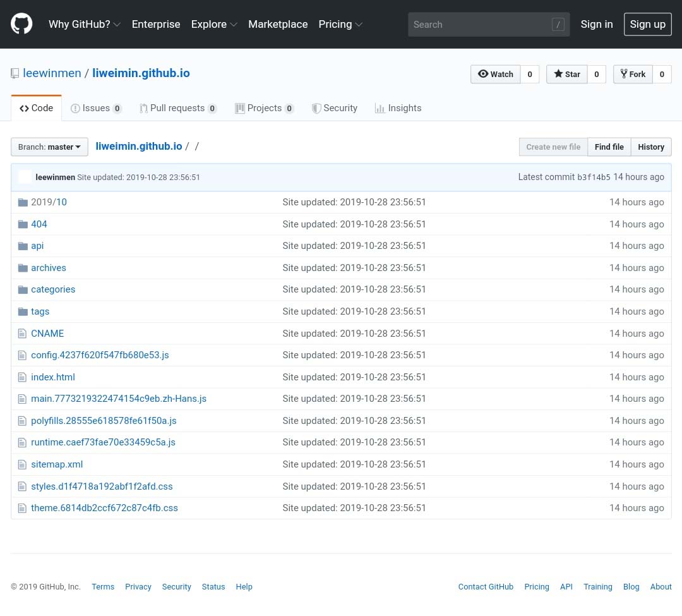
Task: Click the file icon next to CNAME
Action: (x=23, y=334)
